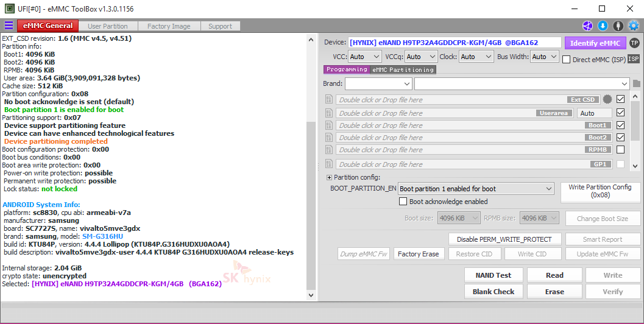Click the Boot1 file drop field
This screenshot has height=324, width=644.
click(x=474, y=125)
